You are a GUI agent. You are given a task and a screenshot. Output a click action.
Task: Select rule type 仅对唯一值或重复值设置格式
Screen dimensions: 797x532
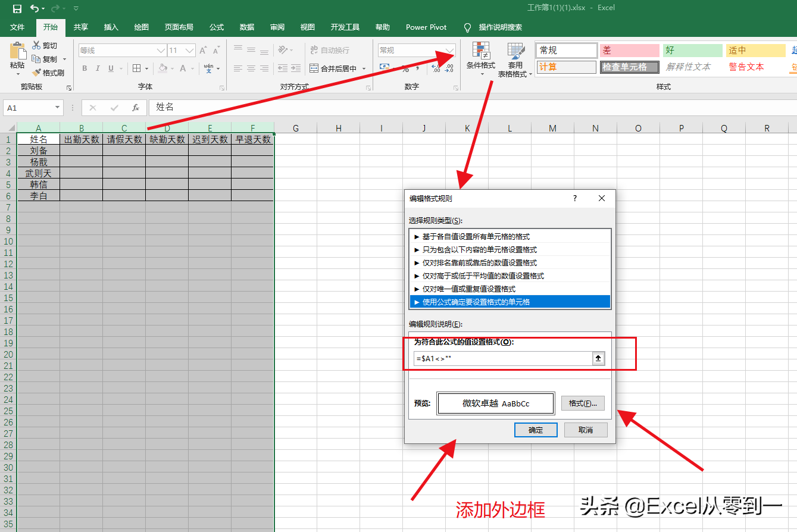pyautogui.click(x=511, y=289)
